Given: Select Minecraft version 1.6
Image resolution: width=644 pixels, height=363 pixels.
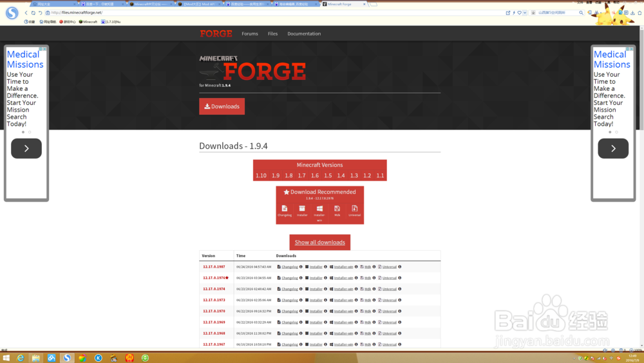Looking at the screenshot, I should tap(315, 175).
